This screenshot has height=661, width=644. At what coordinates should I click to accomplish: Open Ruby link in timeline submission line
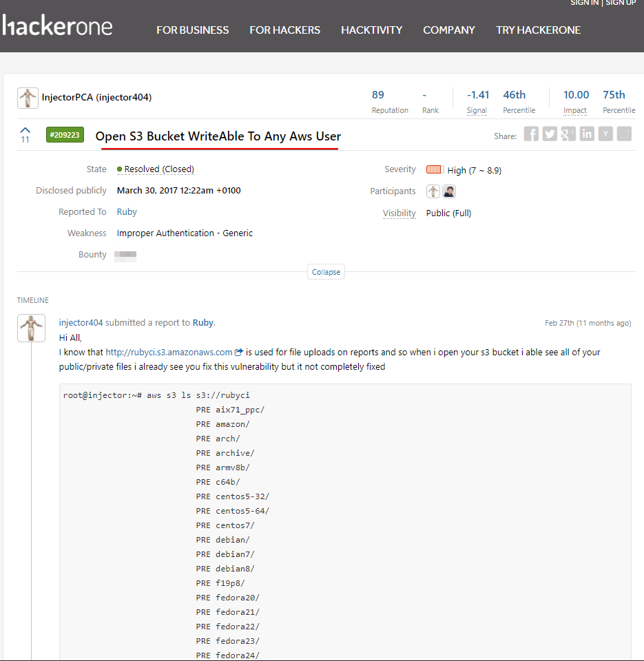pos(203,322)
